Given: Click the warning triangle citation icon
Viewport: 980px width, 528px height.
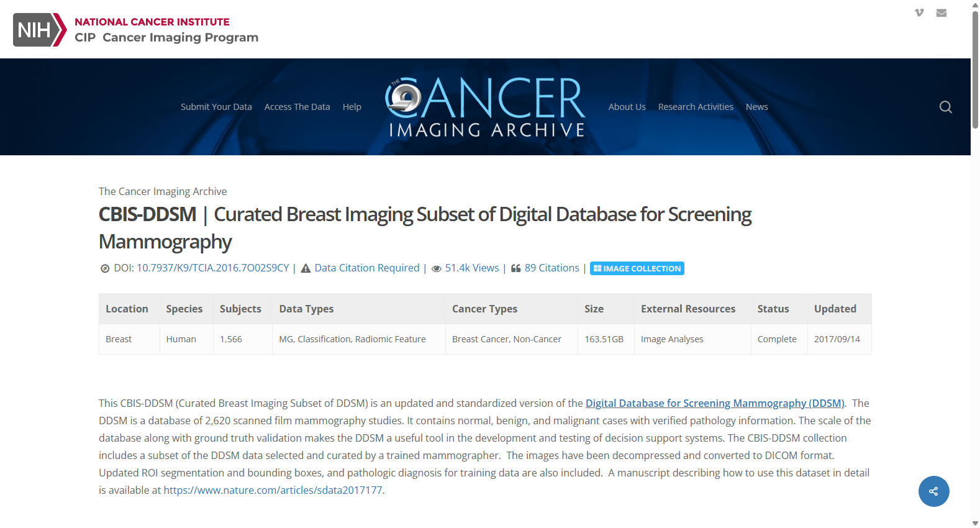Looking at the screenshot, I should [306, 268].
